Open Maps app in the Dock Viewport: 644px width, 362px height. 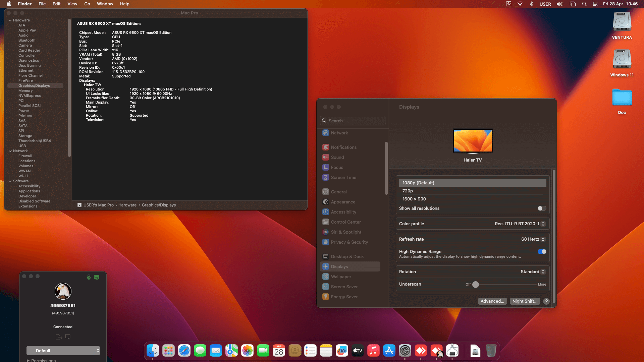pyautogui.click(x=231, y=351)
